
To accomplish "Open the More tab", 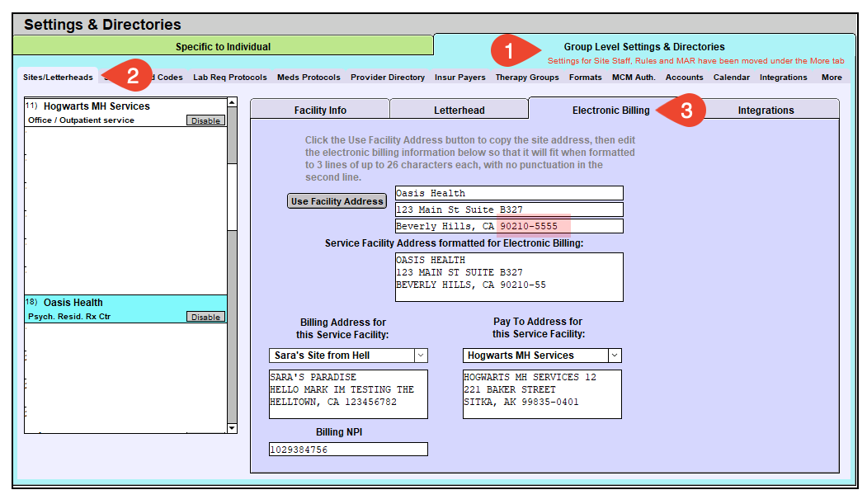I will (x=832, y=78).
